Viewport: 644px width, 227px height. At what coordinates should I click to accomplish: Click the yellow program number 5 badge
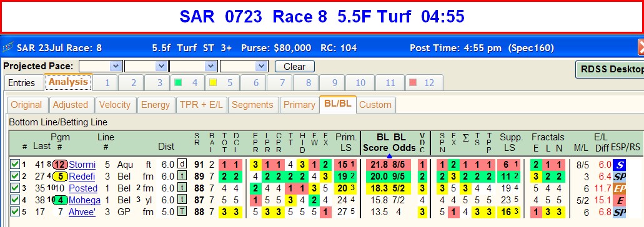coord(59,176)
